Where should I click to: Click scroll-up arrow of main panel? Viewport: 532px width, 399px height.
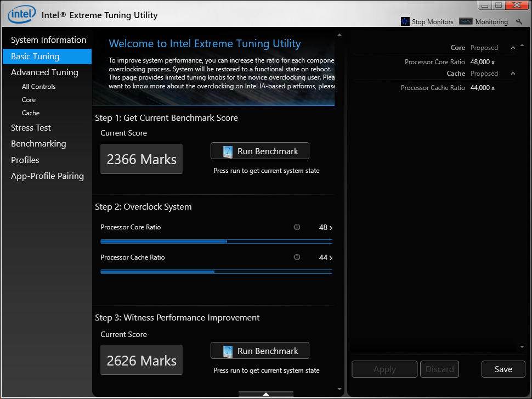339,35
